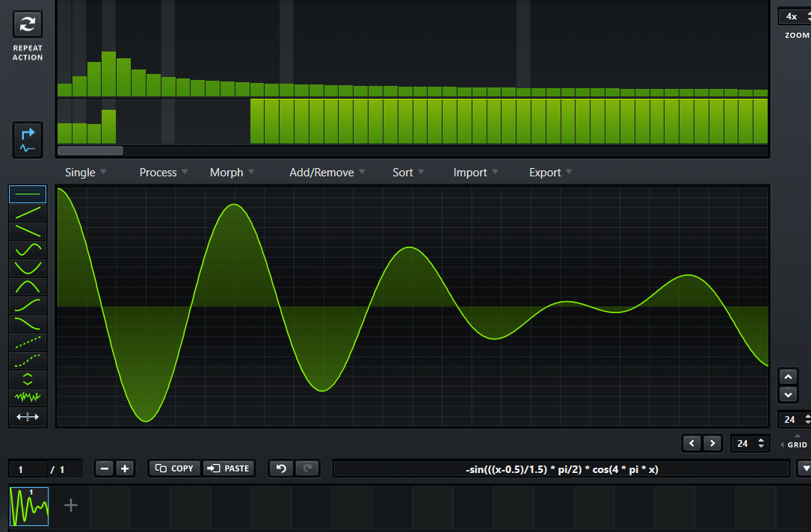The height and width of the screenshot is (532, 811).
Task: Select waveform frame 1 thumbnail
Action: (x=29, y=506)
